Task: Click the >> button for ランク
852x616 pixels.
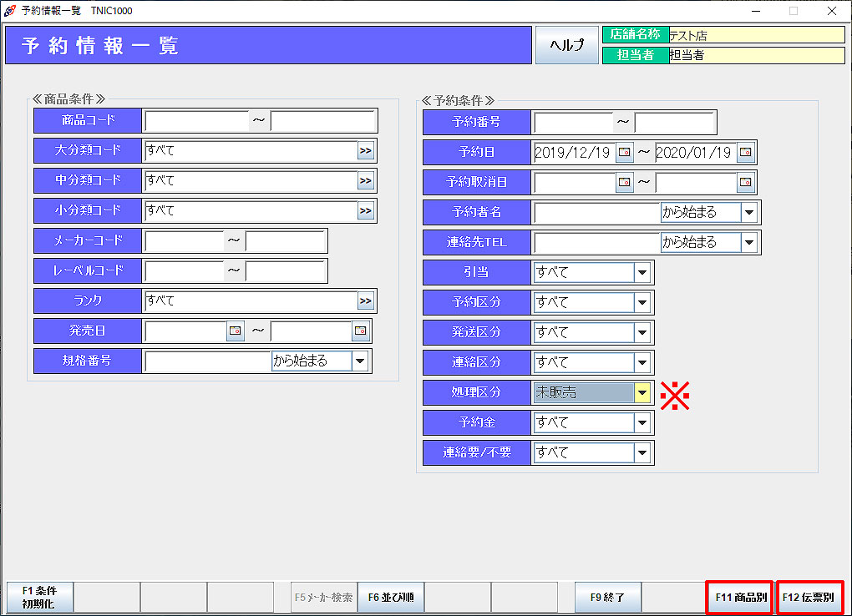Action: pos(366,301)
